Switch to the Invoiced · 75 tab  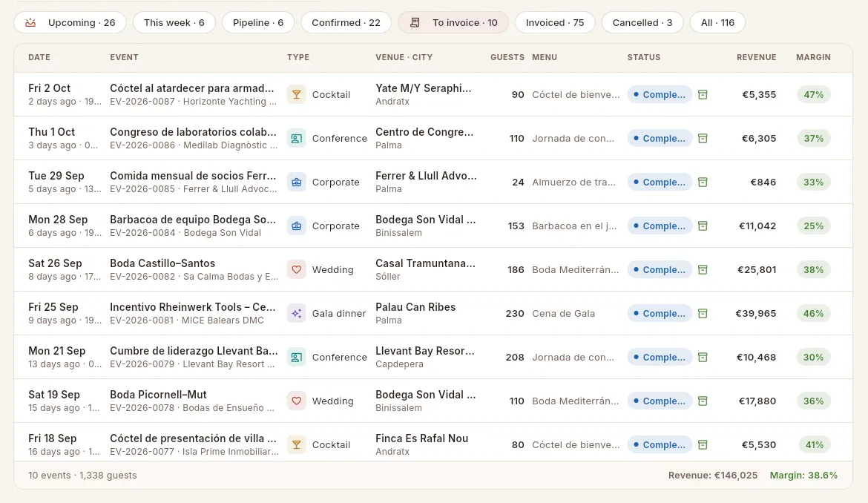(555, 23)
